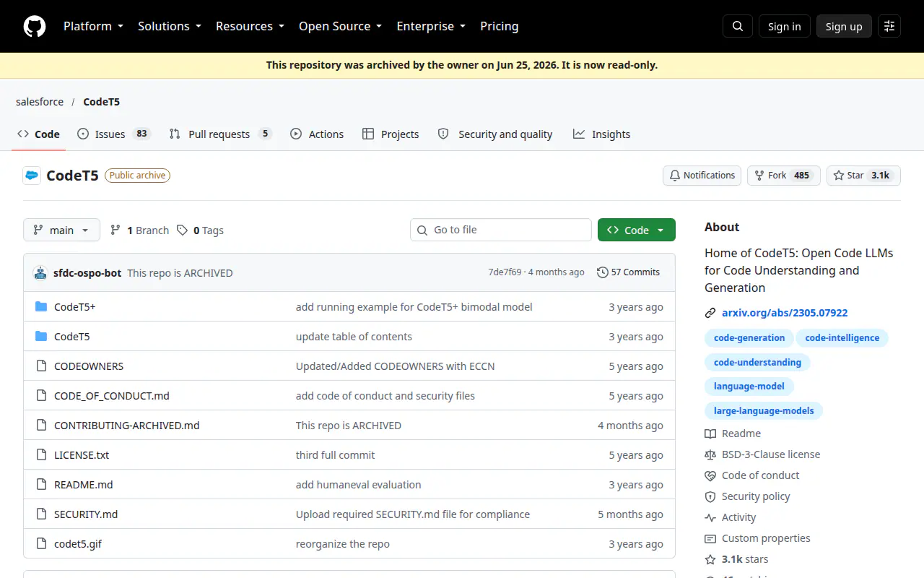Expand the Solutions menu
924x578 pixels.
coord(171,26)
